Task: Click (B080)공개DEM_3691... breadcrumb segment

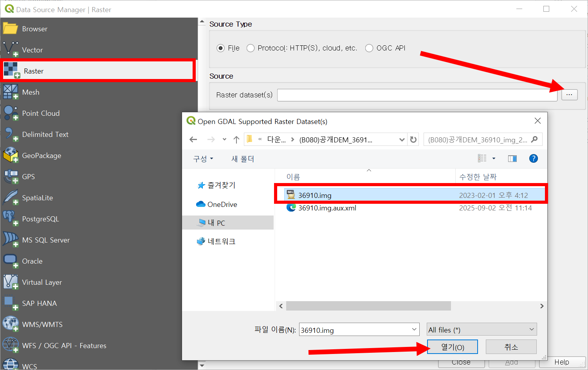Action: click(336, 140)
